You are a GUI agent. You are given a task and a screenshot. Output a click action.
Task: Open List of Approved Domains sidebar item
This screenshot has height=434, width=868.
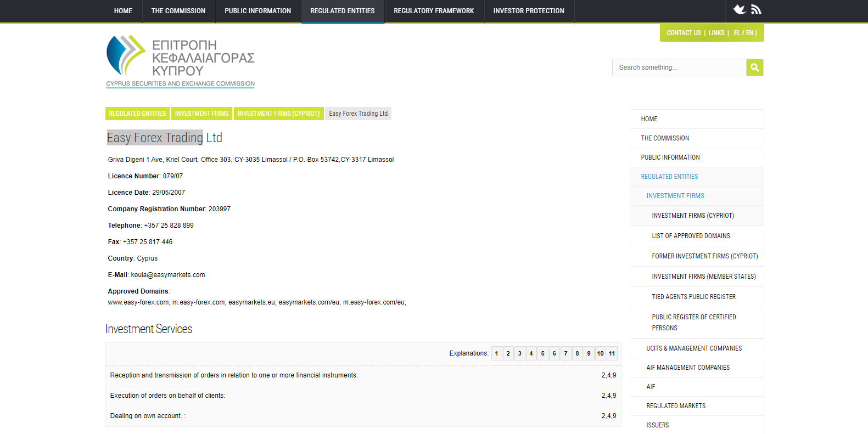tap(697, 236)
